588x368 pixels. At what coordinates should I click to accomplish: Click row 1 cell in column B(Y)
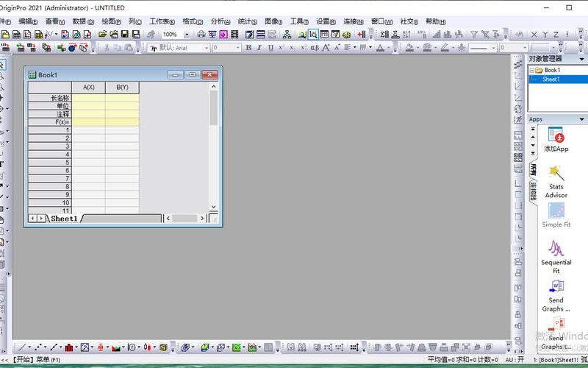pos(122,130)
